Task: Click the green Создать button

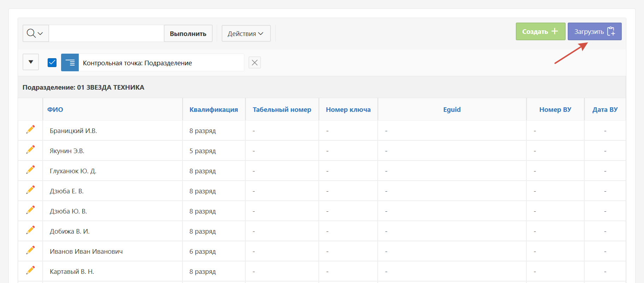Action: [x=540, y=32]
